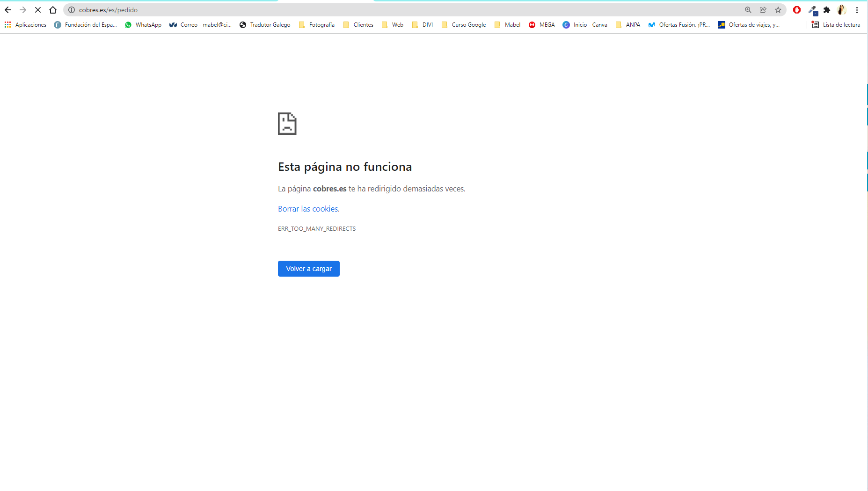Open the browser home page
Screen dimensions: 868x491
53,10
